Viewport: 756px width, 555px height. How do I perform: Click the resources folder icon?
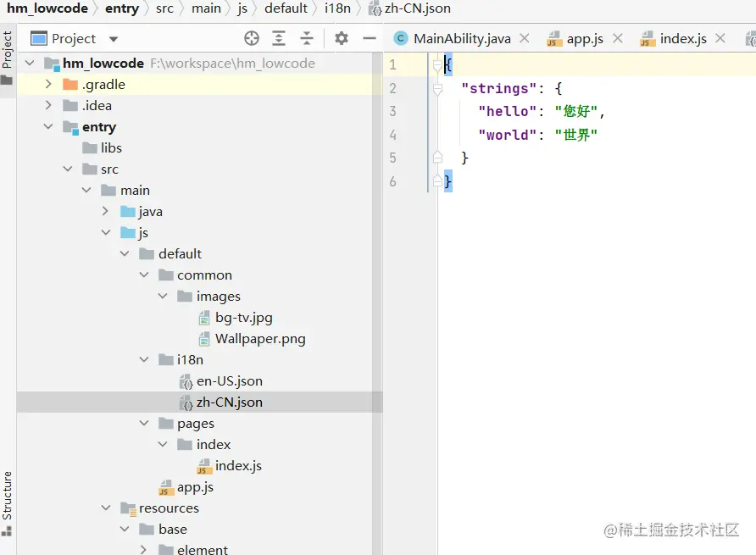point(128,508)
